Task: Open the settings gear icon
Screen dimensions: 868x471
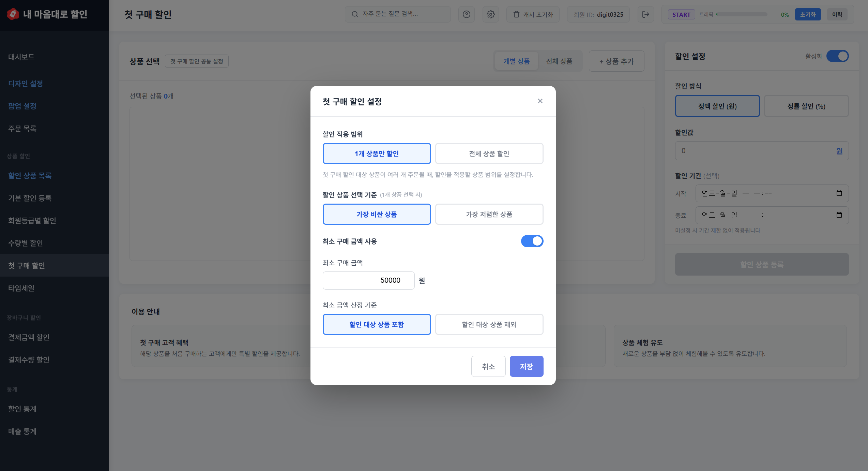Action: coord(490,14)
